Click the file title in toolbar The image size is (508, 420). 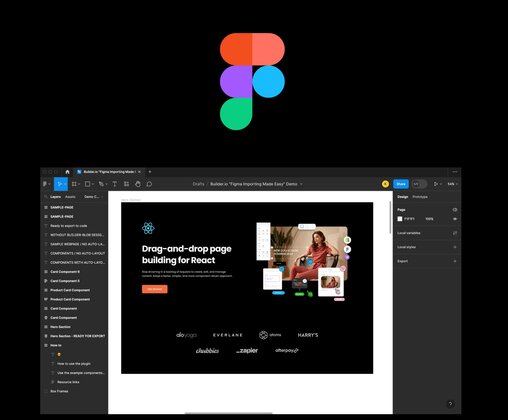click(254, 184)
